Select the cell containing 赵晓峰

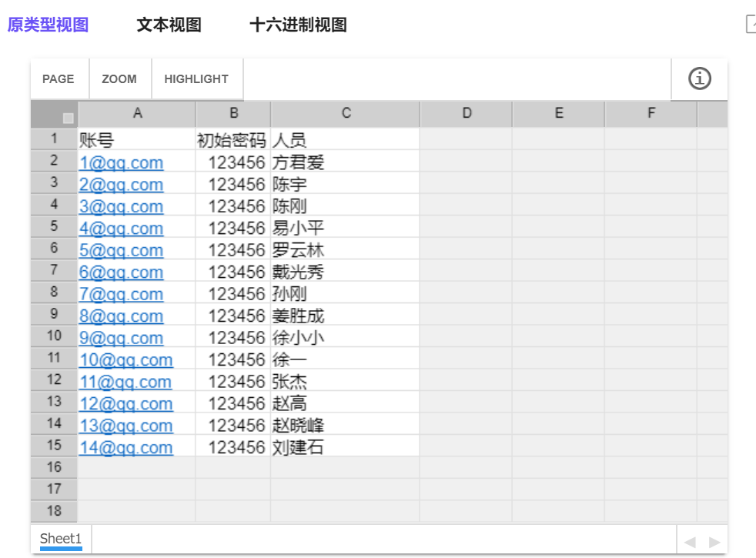click(345, 425)
